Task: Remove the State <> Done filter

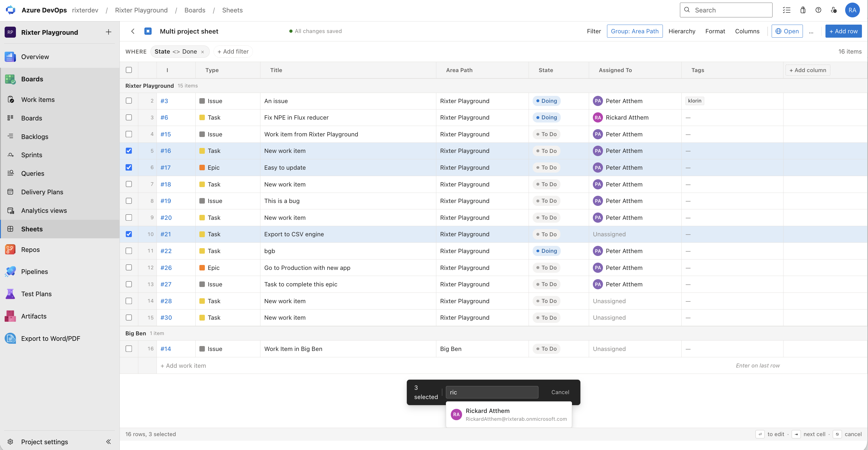Action: [x=203, y=52]
